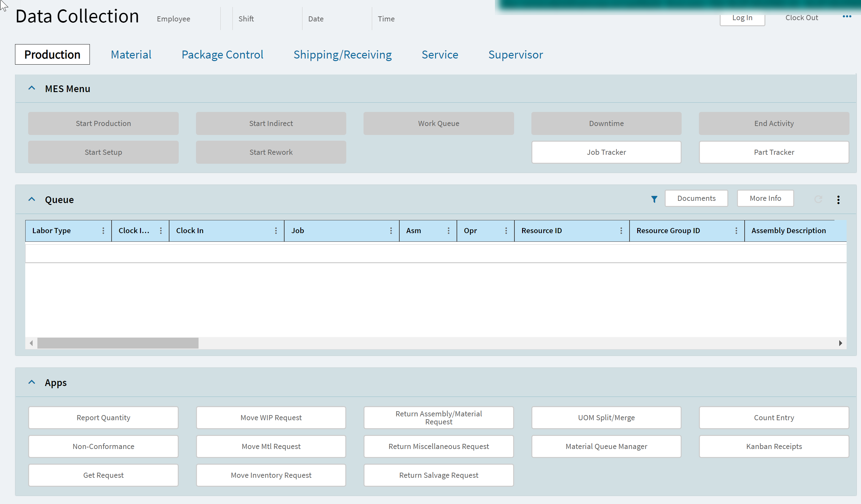The image size is (861, 504).
Task: Click the Job Tracker button
Action: click(x=606, y=152)
